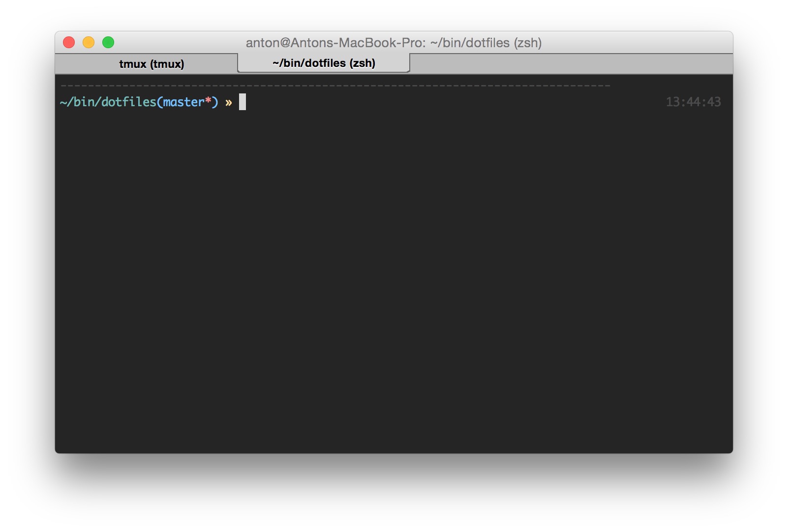Viewport: 788px width, 532px height.
Task: Click the ~/bin/dotfiles path in the prompt
Action: (108, 102)
